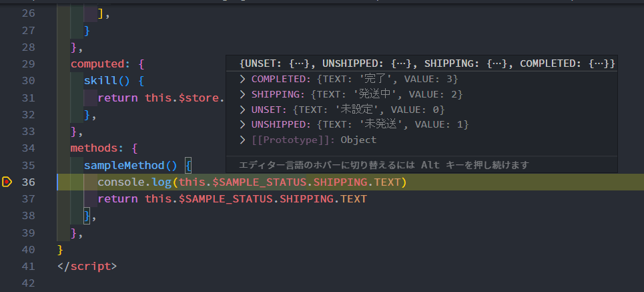Click the hover popup summary line starting {UNSET
Screen dimensions: 644x292
tap(427, 63)
